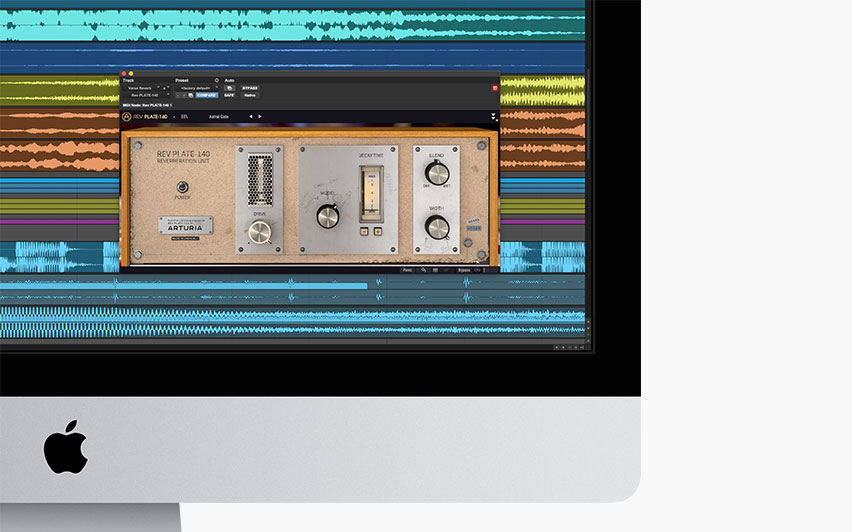
Task: Open the Rev PLATE-140 plugin selector dropdown
Action: coord(147,95)
